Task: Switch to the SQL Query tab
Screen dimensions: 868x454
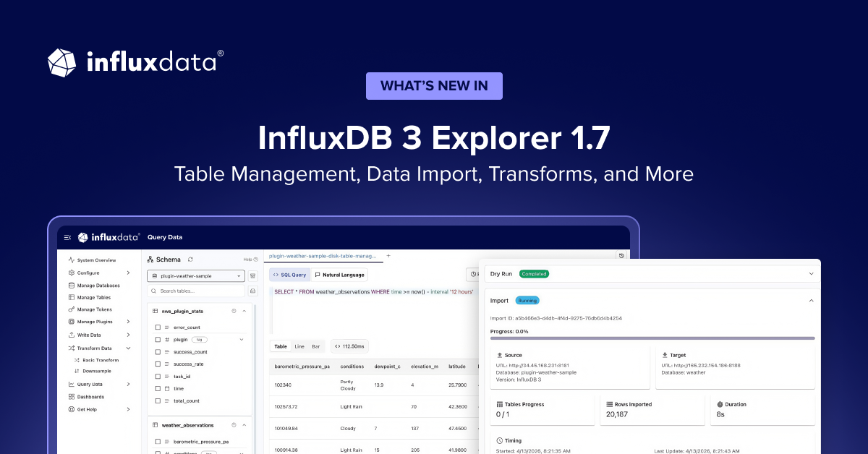Action: 289,275
